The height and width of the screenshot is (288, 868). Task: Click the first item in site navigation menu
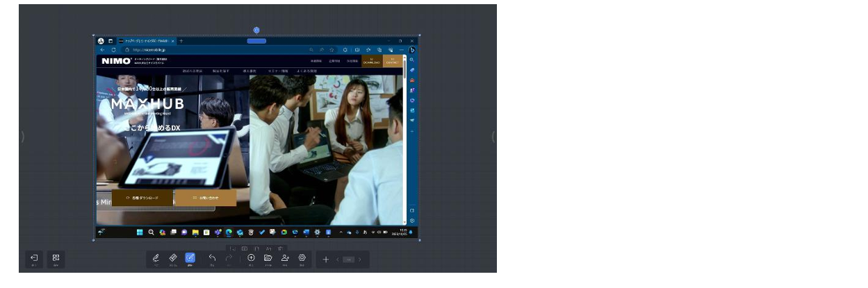[193, 71]
